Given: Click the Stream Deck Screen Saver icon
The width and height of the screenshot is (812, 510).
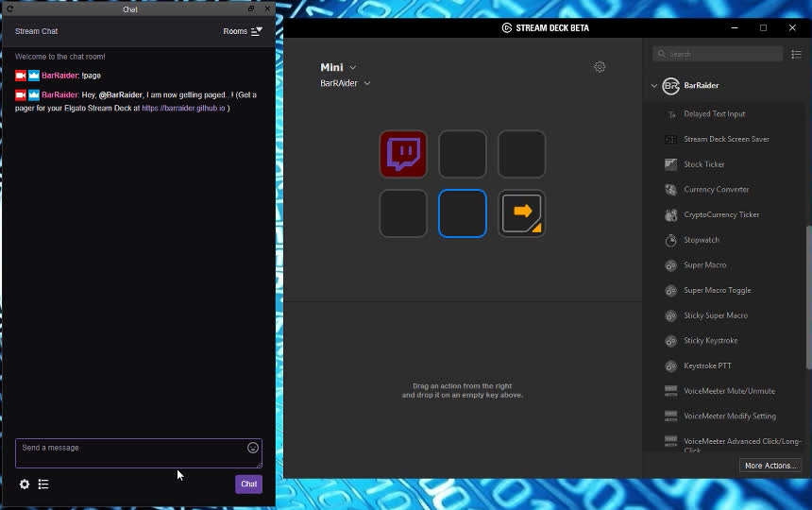Looking at the screenshot, I should click(671, 139).
